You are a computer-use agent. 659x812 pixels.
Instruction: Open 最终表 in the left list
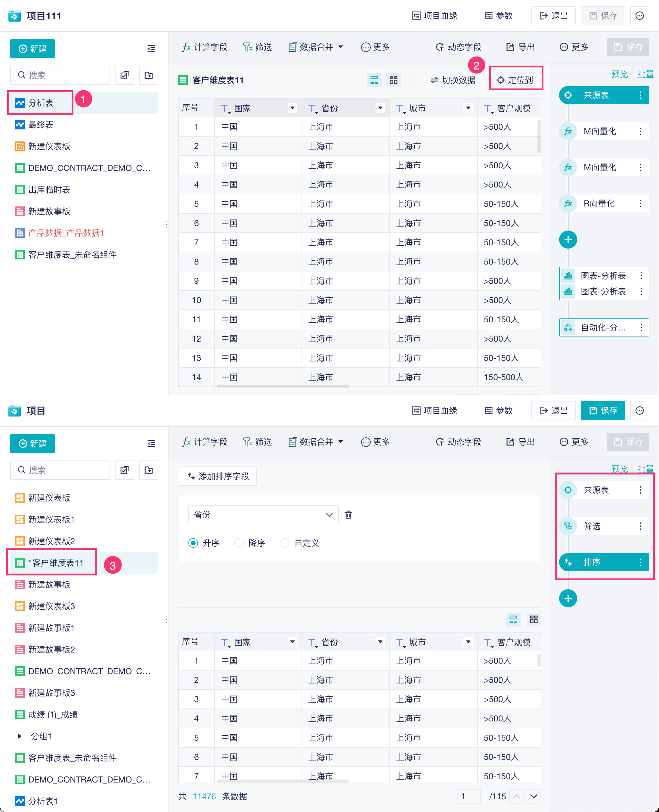(x=41, y=125)
